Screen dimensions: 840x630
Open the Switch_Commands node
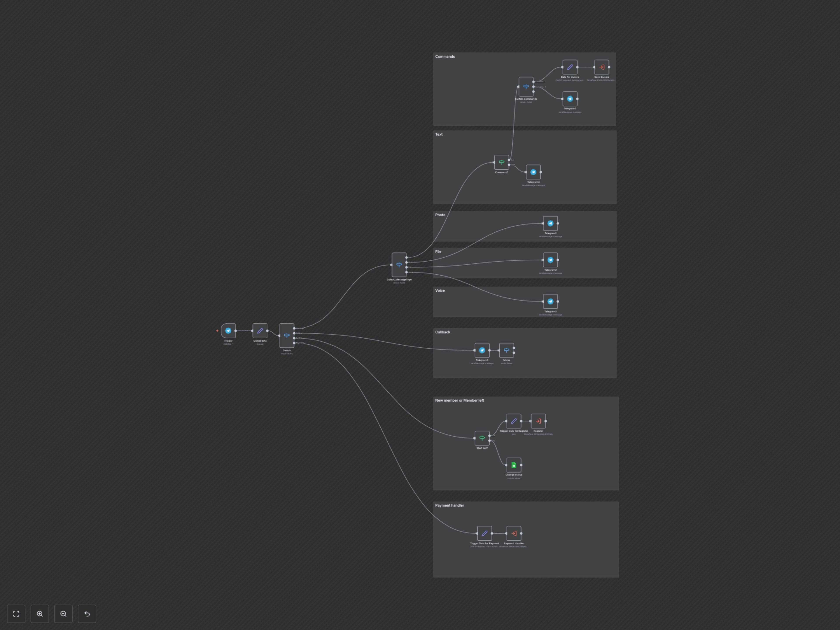coord(526,87)
